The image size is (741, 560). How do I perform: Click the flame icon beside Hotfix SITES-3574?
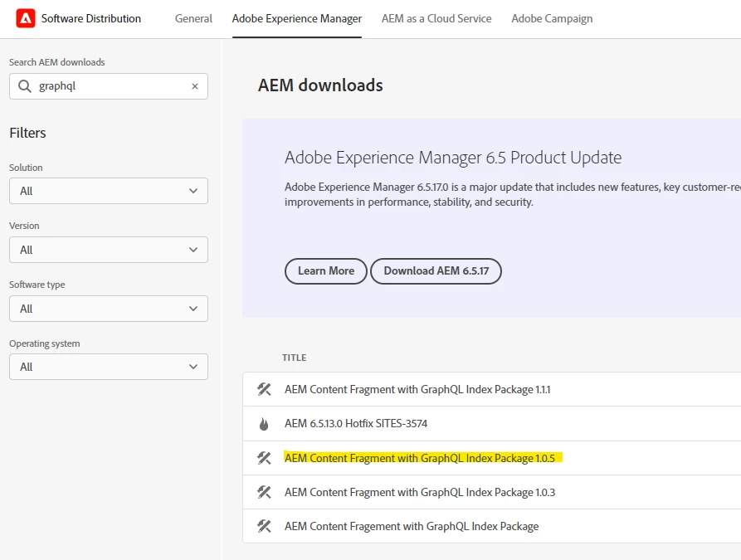pyautogui.click(x=264, y=424)
